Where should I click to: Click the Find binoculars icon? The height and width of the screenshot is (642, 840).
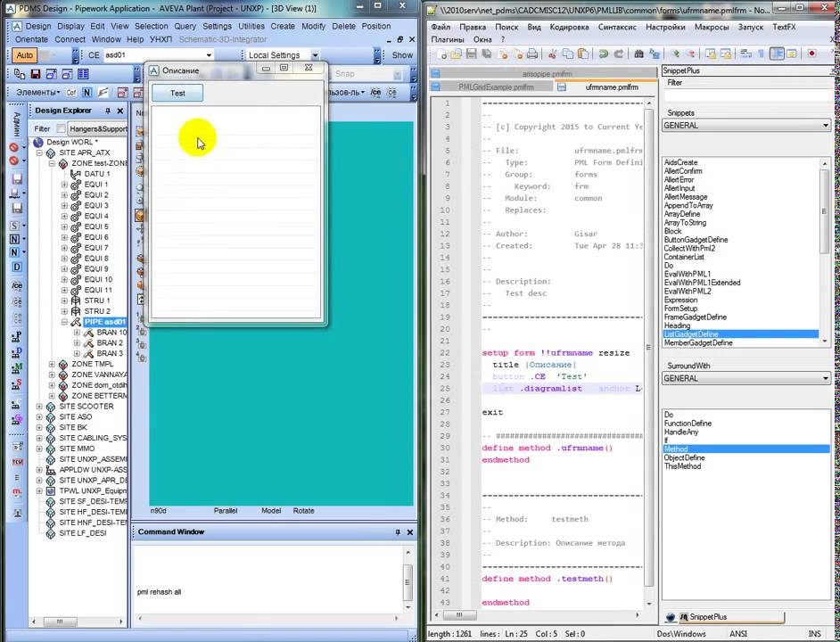click(639, 53)
